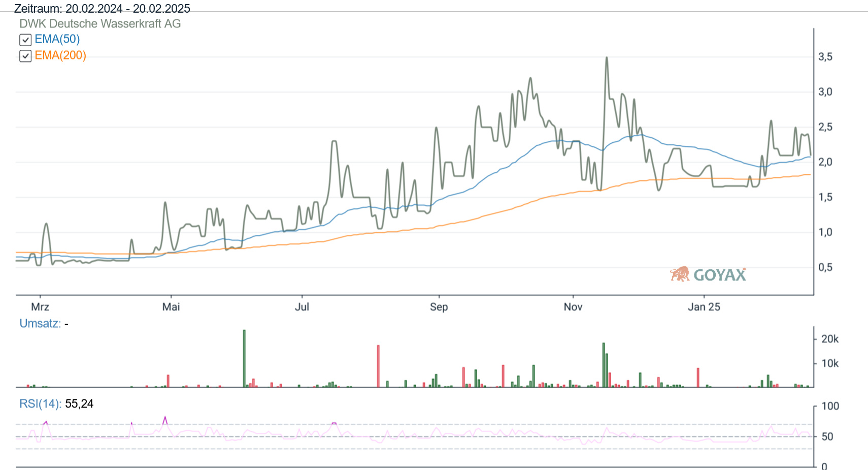
Task: Click the tall red volume bar in August
Action: 378,366
